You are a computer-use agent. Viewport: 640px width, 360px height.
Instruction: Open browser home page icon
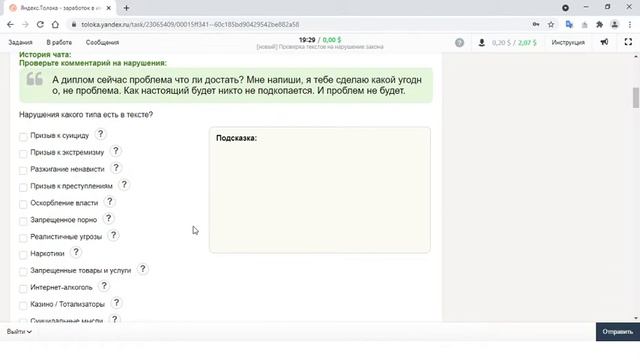coord(55,24)
